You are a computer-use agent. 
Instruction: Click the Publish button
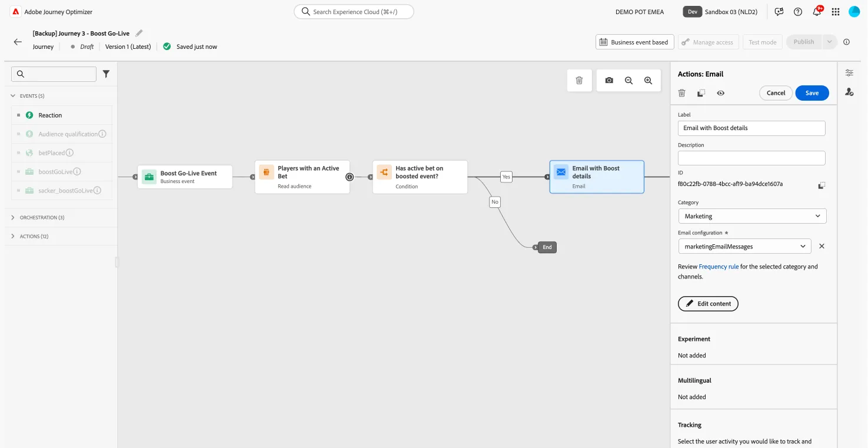804,42
